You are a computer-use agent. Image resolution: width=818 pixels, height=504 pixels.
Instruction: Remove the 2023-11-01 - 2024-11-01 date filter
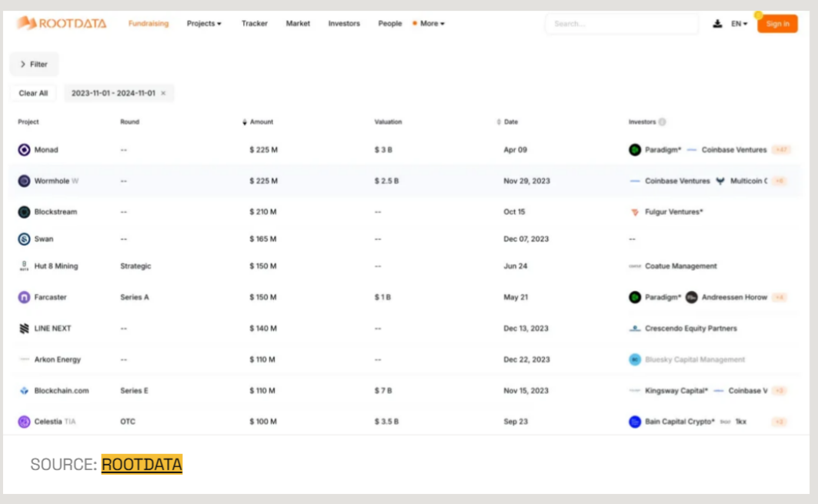(163, 93)
